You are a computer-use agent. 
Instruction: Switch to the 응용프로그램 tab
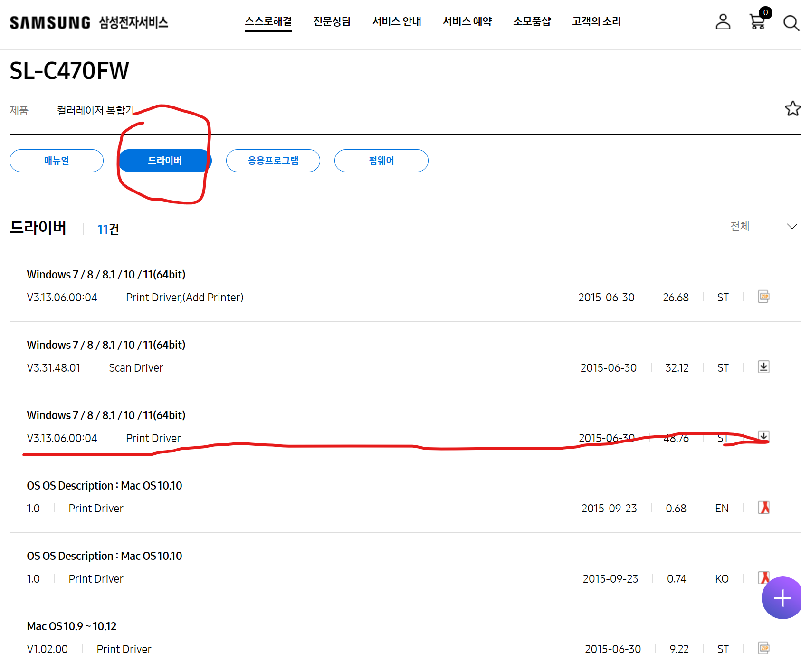click(x=273, y=161)
